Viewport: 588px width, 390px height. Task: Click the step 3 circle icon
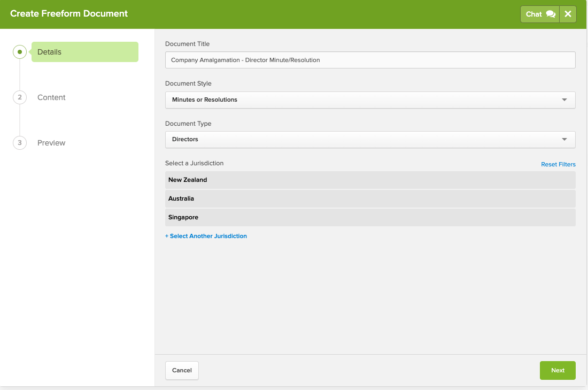(20, 143)
